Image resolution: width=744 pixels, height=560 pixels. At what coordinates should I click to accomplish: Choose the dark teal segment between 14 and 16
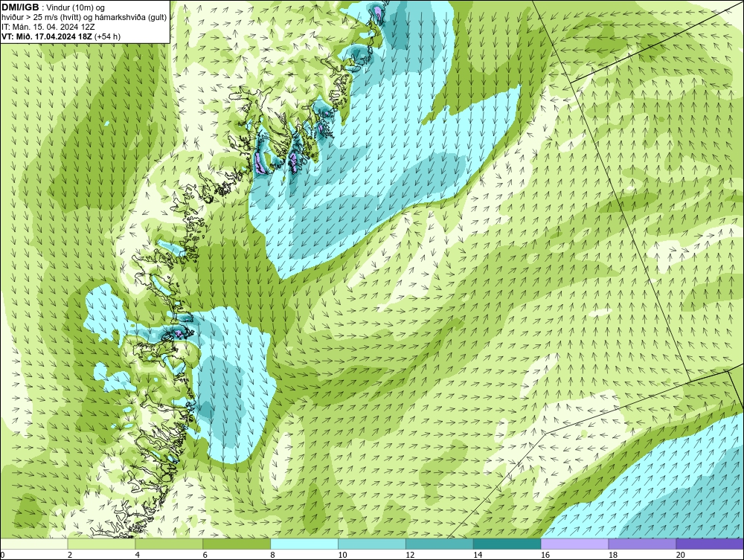tap(507, 544)
